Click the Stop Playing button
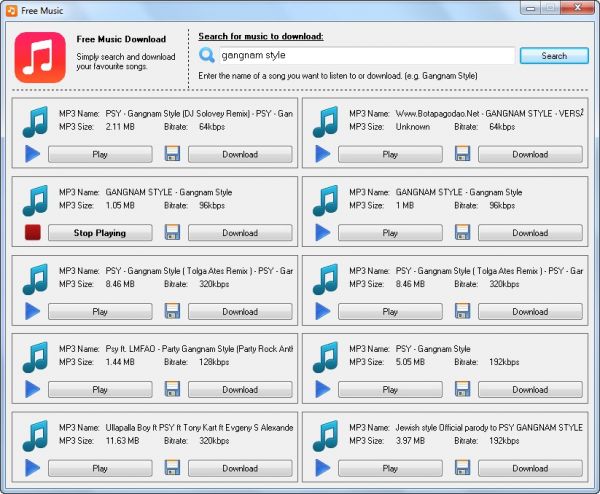The height and width of the screenshot is (494, 600). tap(100, 233)
